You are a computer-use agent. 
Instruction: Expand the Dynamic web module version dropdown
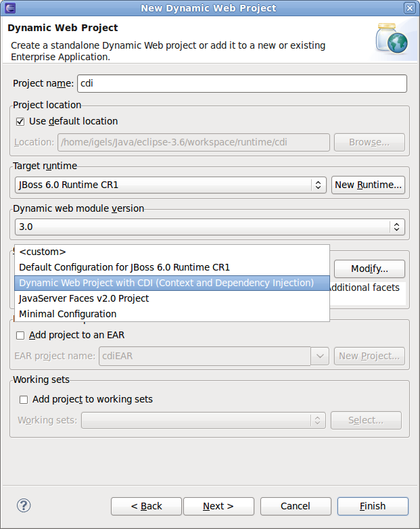(x=210, y=227)
